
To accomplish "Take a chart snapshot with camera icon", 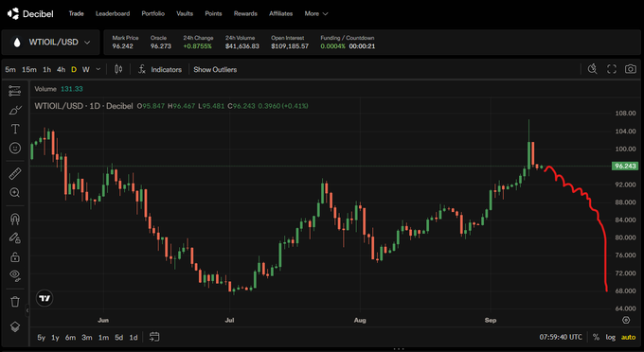I will (x=631, y=69).
